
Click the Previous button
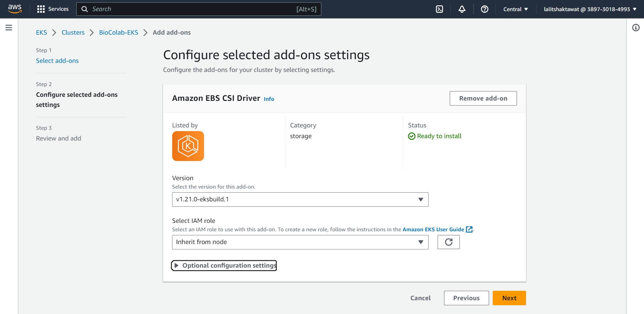(x=466, y=298)
